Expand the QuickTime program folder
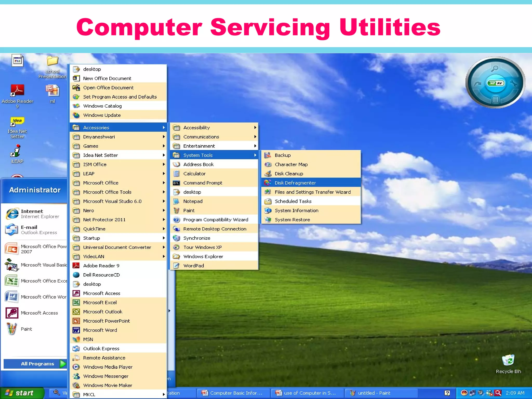Image resolution: width=532 pixels, height=399 pixels. 118,229
